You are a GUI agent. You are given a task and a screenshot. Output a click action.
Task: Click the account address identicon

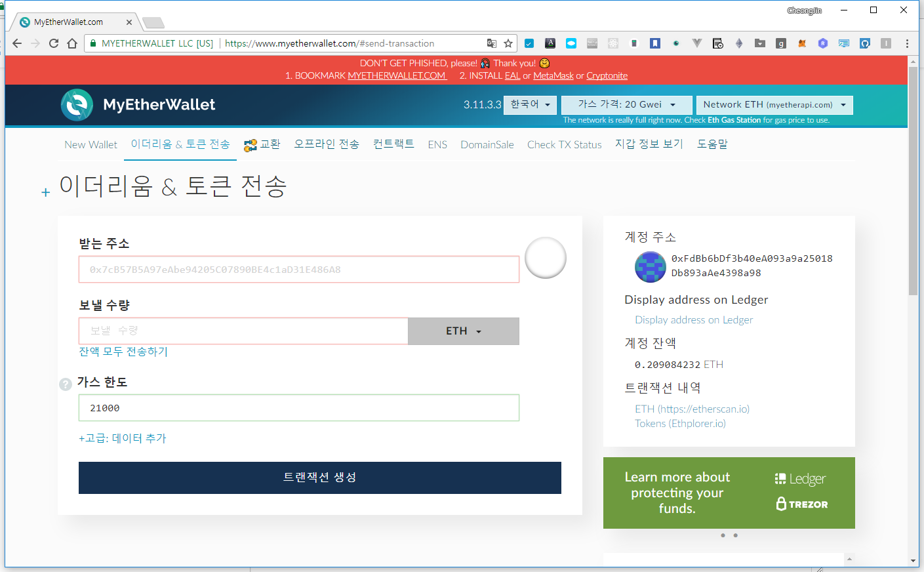(651, 267)
